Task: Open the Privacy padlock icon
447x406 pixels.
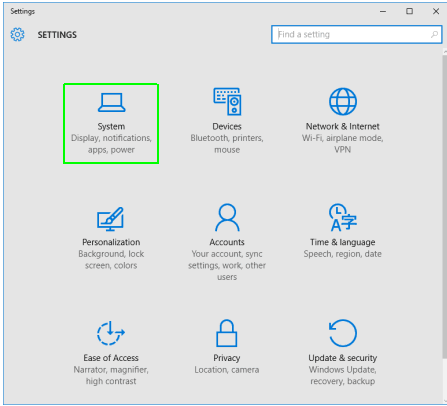Action: pos(227,333)
